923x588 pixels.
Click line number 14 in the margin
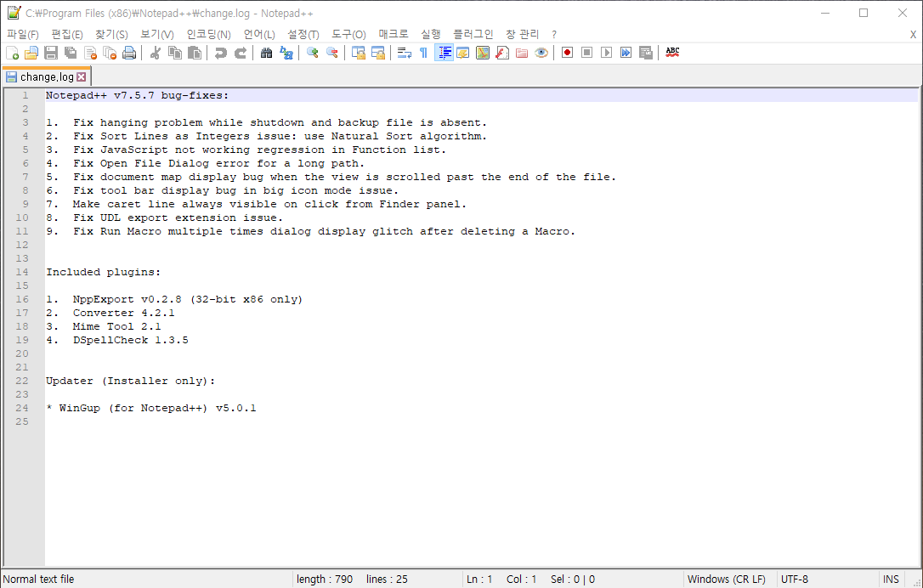pos(22,272)
